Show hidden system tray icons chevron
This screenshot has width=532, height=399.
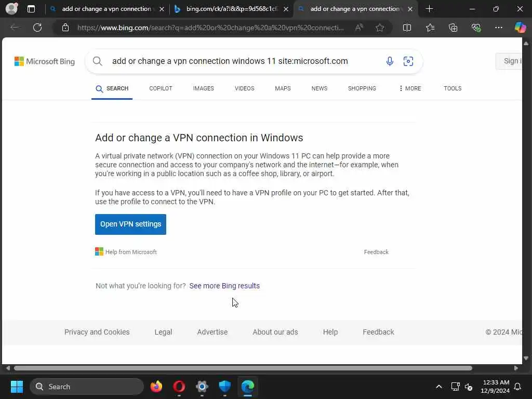438,387
